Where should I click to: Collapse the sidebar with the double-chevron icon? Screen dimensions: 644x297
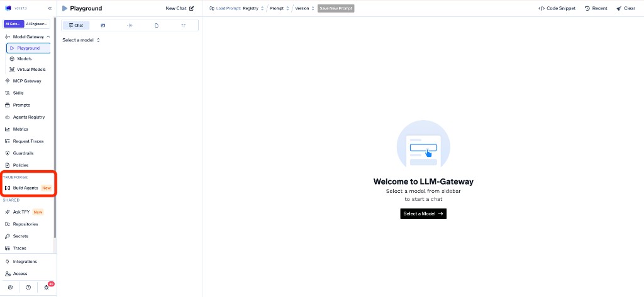pyautogui.click(x=50, y=8)
